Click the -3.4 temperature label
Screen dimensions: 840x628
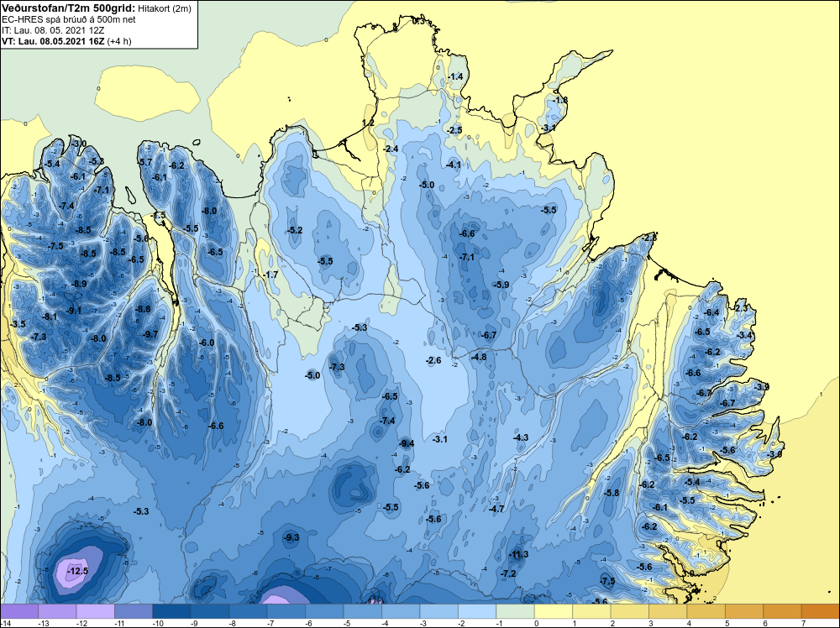745,335
